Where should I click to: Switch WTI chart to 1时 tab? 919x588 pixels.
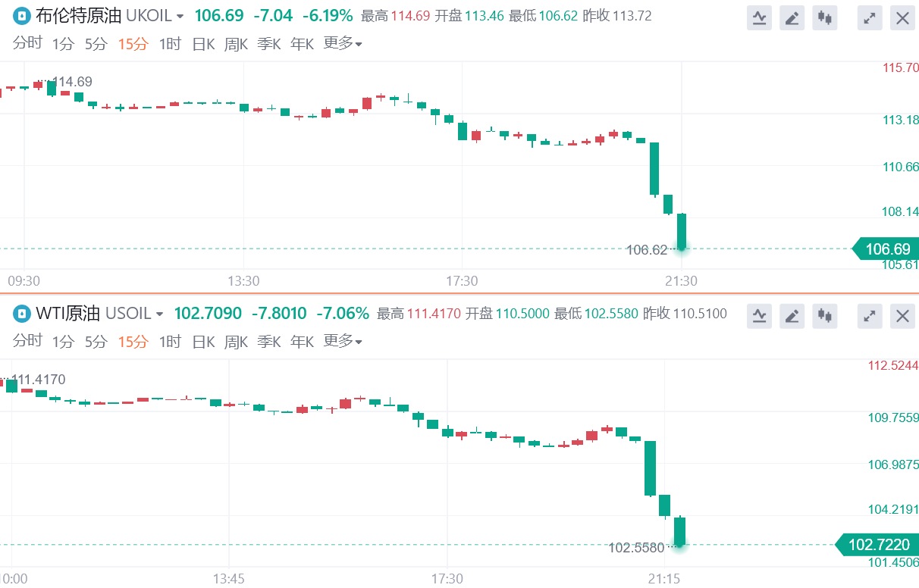tap(170, 342)
